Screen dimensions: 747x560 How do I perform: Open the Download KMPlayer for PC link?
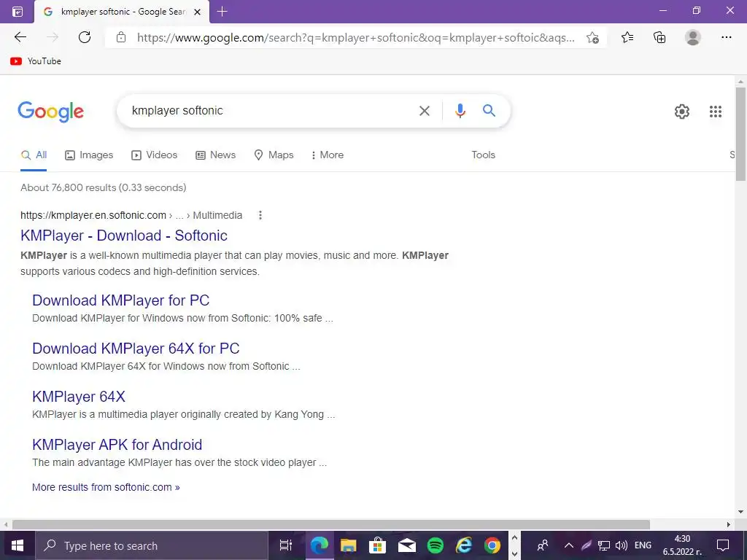click(120, 300)
